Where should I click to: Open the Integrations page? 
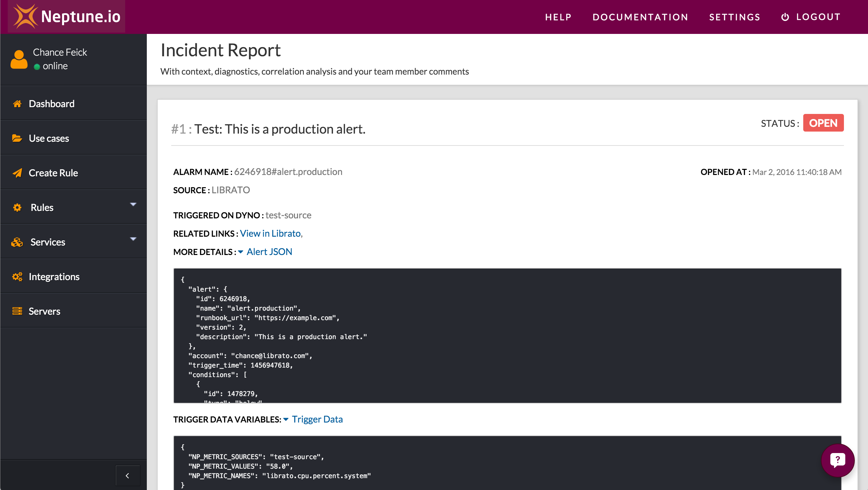click(x=74, y=277)
